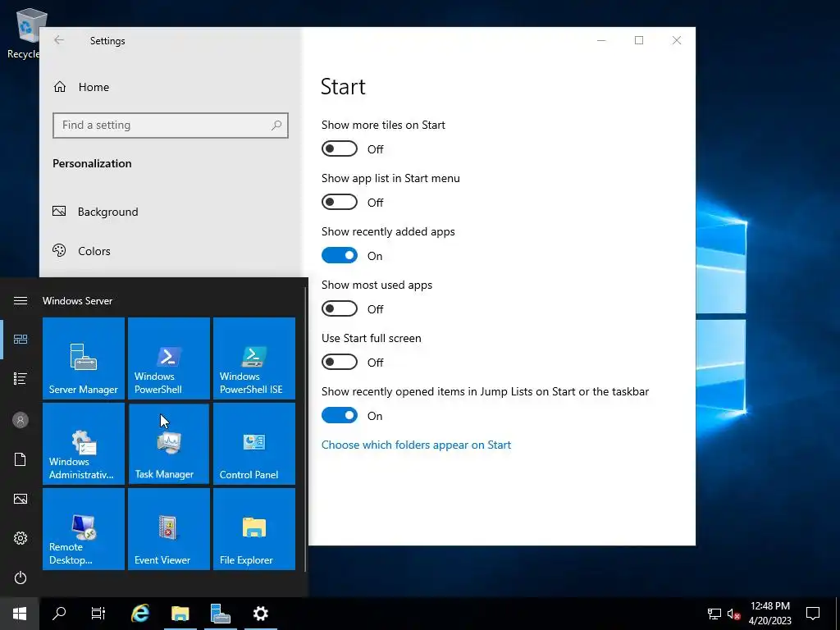Open the Recycle Bin desktop icon
The image size is (840, 630).
(x=25, y=33)
